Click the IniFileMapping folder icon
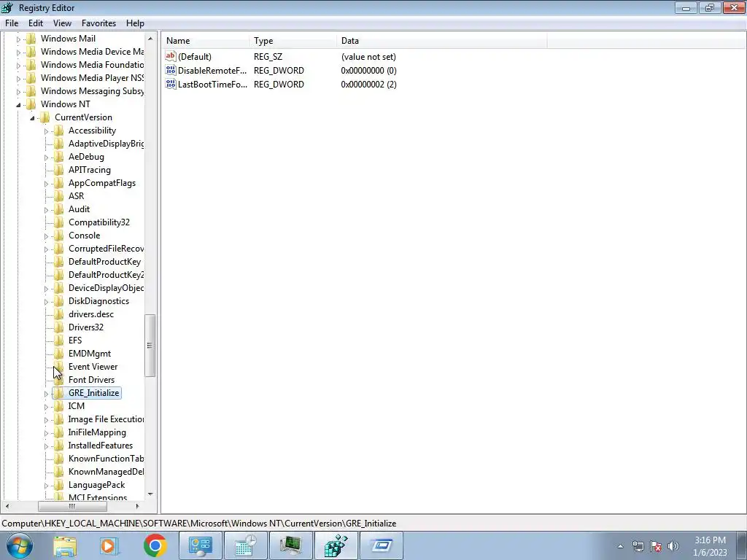This screenshot has height=560, width=747. tap(58, 432)
